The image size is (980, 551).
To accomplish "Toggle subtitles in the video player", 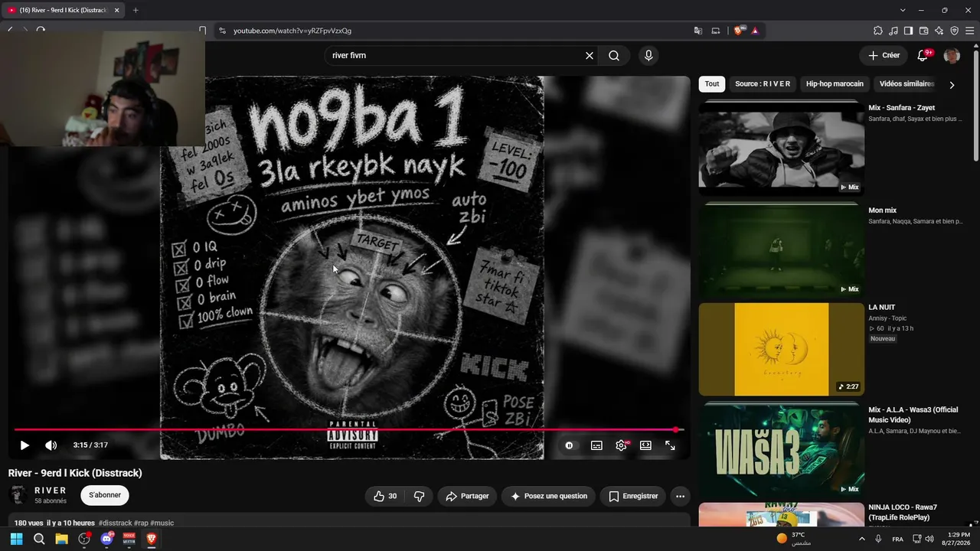I will 596,445.
